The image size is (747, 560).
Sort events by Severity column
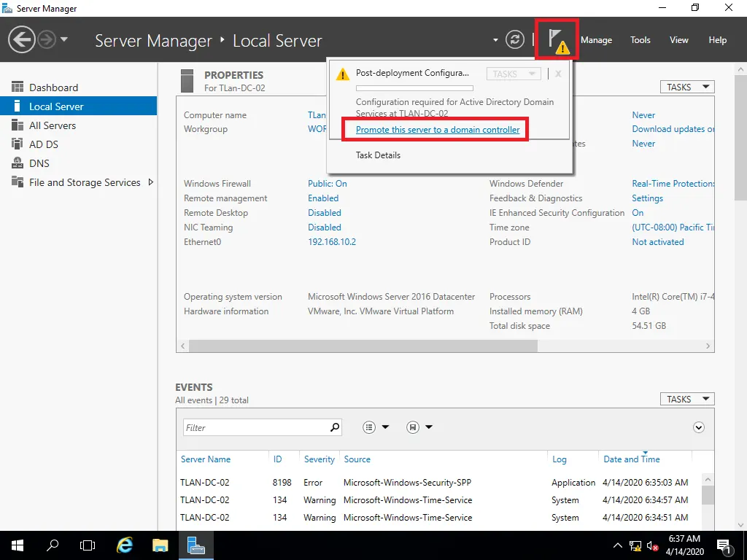click(x=320, y=459)
